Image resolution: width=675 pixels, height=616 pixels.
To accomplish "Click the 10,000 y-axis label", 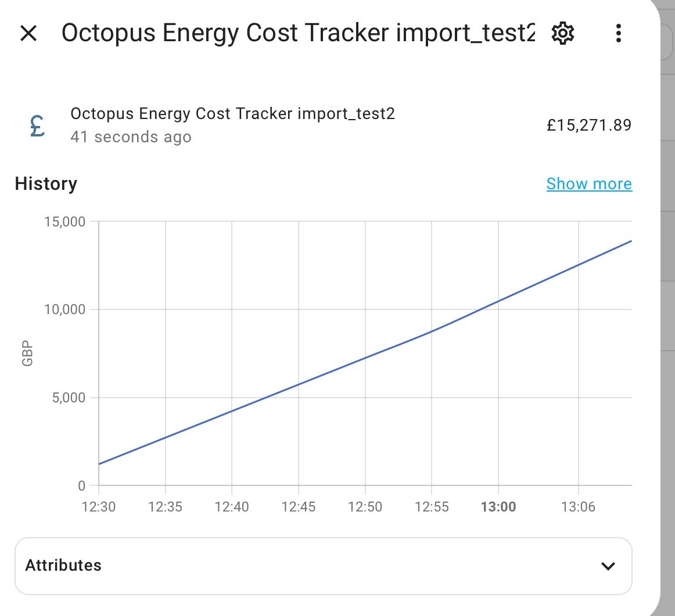I will coord(64,309).
